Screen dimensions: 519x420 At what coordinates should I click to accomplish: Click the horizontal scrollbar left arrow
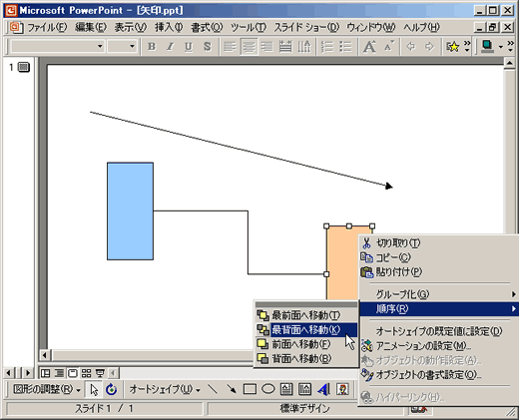click(45, 355)
